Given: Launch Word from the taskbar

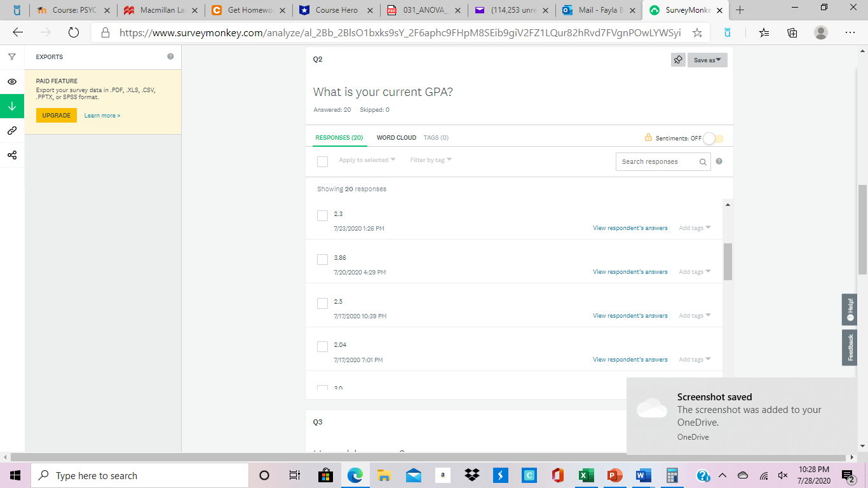Looking at the screenshot, I should tap(643, 475).
